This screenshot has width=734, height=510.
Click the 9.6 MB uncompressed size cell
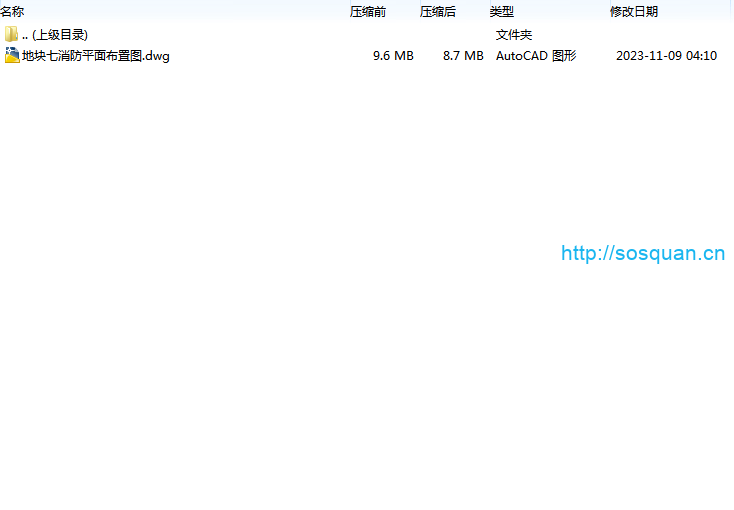click(x=392, y=56)
